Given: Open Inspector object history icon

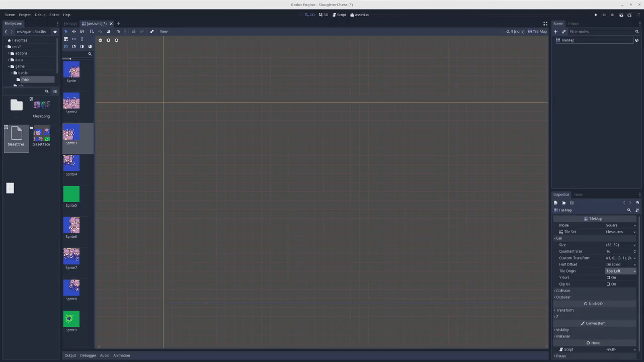Looking at the screenshot, I should point(637,203).
